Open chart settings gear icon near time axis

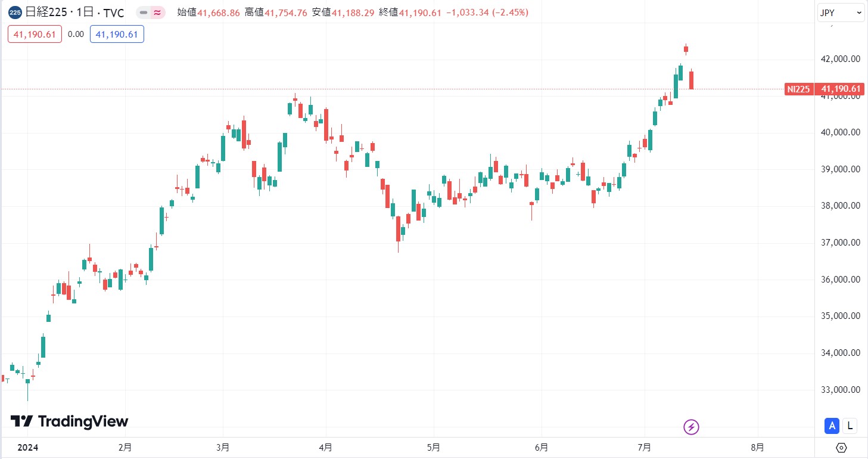(x=841, y=448)
